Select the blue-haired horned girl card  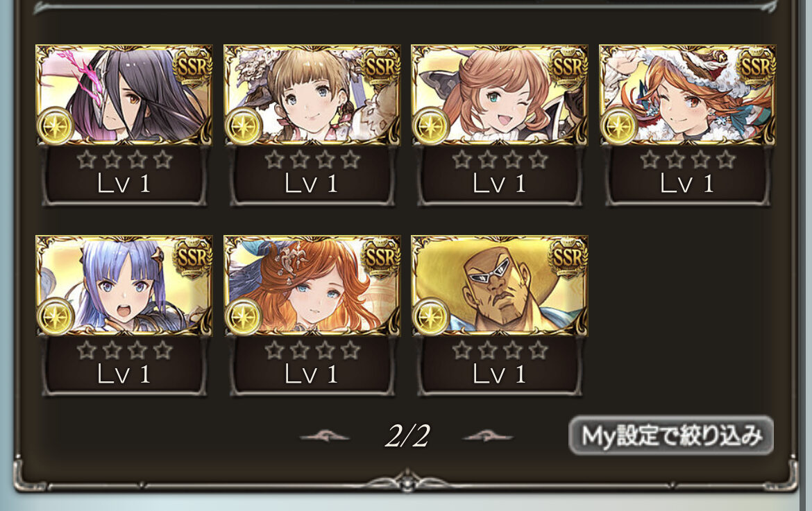124,286
